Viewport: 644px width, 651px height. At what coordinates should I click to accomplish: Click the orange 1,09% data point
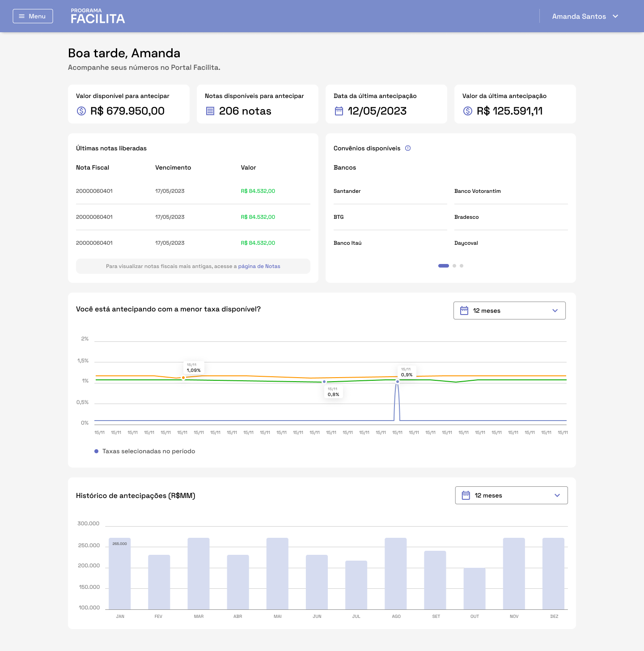[x=183, y=378]
